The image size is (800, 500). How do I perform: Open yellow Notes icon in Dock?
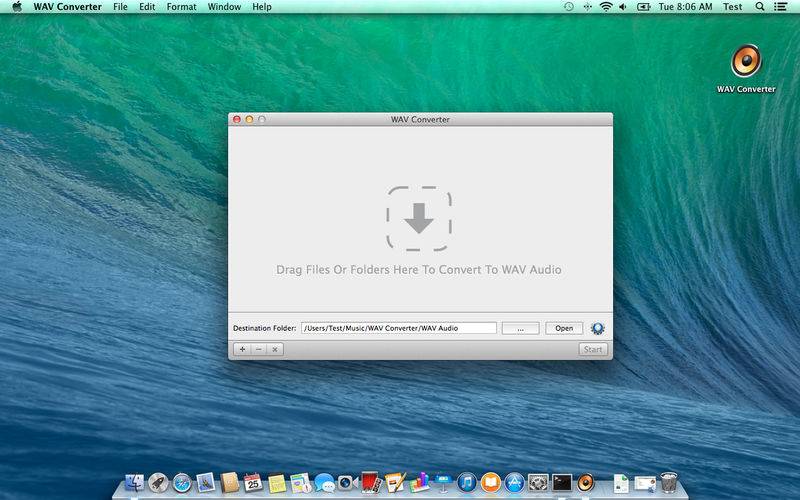coord(277,483)
